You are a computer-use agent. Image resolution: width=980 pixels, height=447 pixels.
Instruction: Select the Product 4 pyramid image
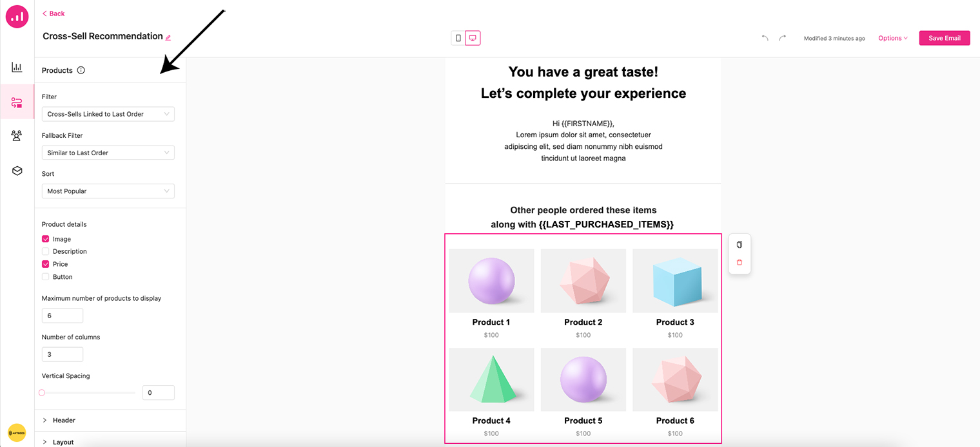(x=491, y=379)
